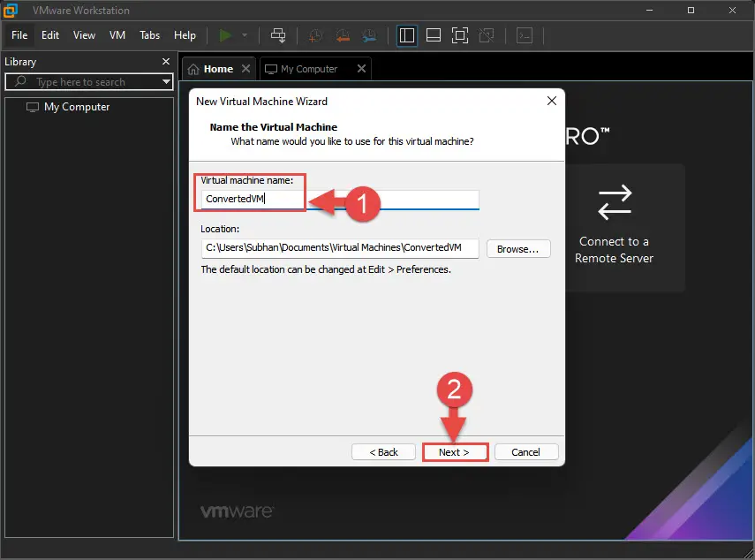Click the revert to snapshot icon
Image resolution: width=755 pixels, height=560 pixels.
[x=343, y=35]
